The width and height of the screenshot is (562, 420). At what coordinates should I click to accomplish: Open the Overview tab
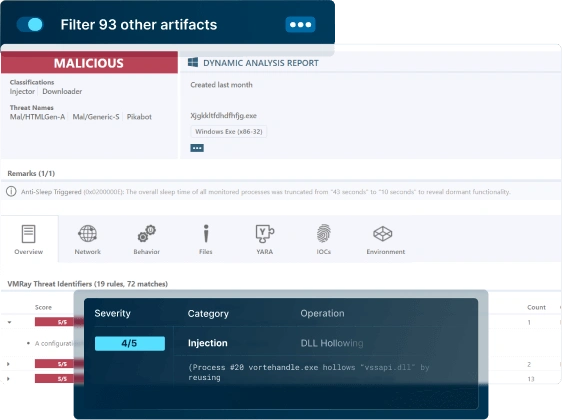(x=29, y=239)
